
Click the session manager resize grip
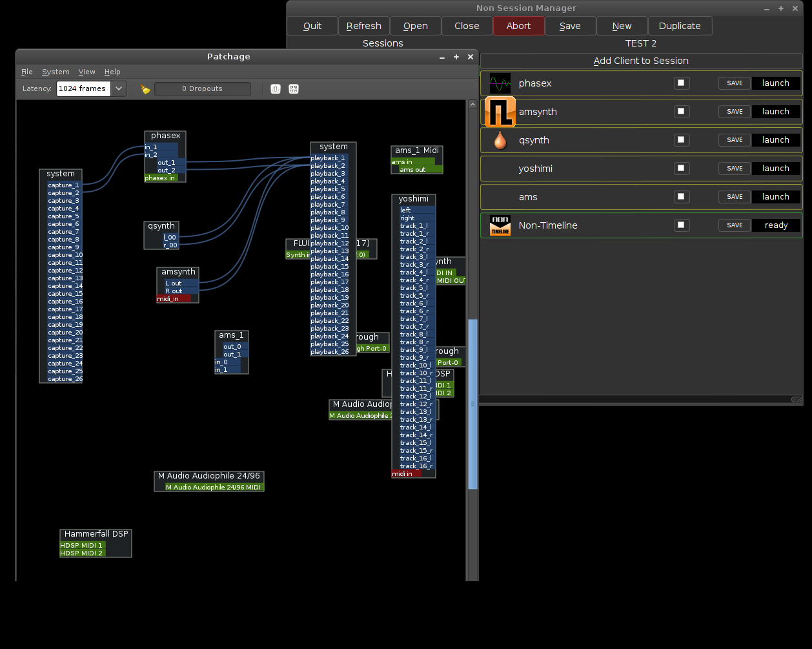[796, 400]
